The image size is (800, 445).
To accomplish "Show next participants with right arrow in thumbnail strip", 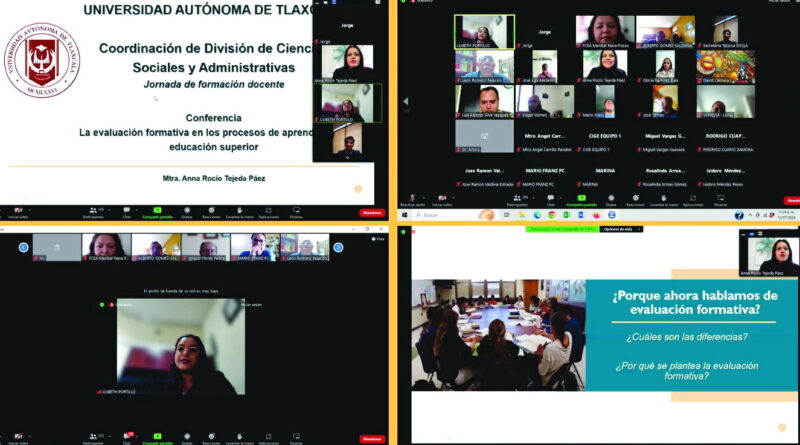I will 338,247.
